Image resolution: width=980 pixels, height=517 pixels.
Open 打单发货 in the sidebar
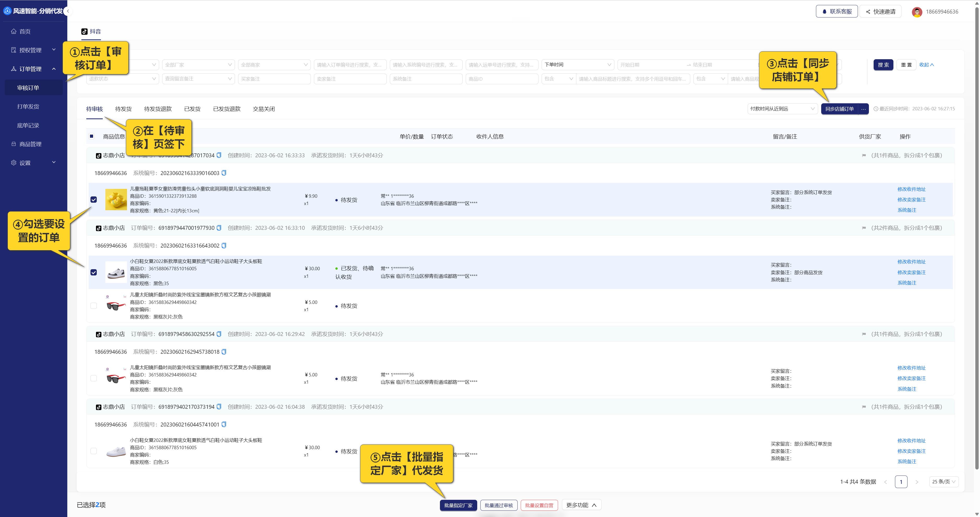pos(28,106)
